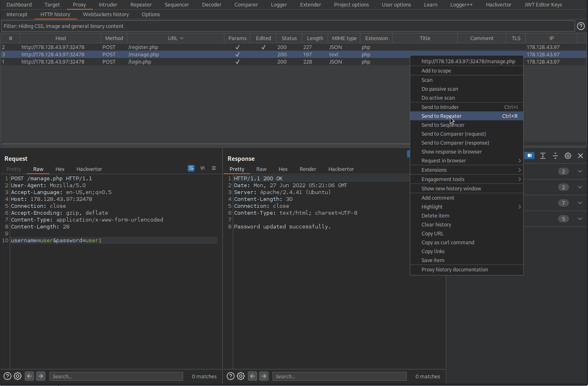Switch response view to Render tab
Screen dimensions: 588x386
pos(308,169)
